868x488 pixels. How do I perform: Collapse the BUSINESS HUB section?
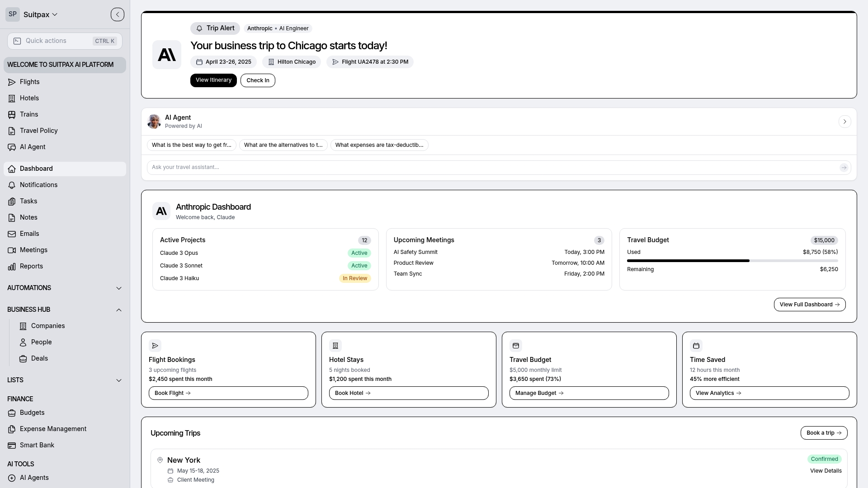65,310
